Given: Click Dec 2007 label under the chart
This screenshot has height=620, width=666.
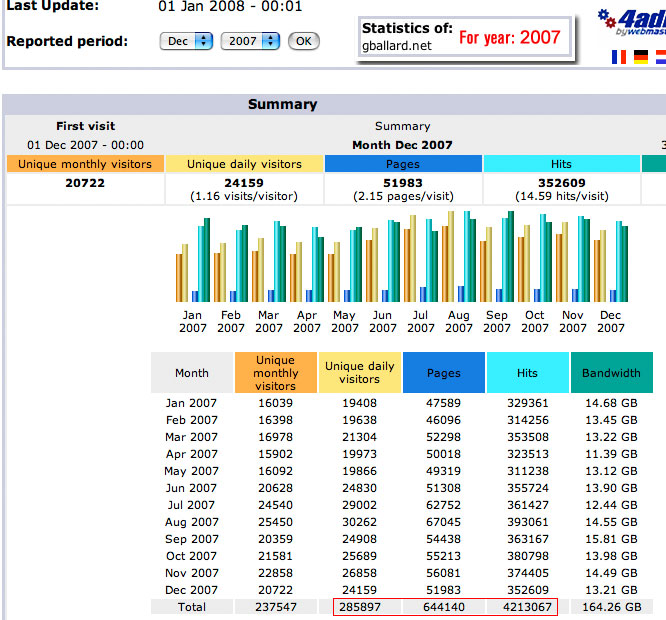Looking at the screenshot, I should tap(611, 321).
